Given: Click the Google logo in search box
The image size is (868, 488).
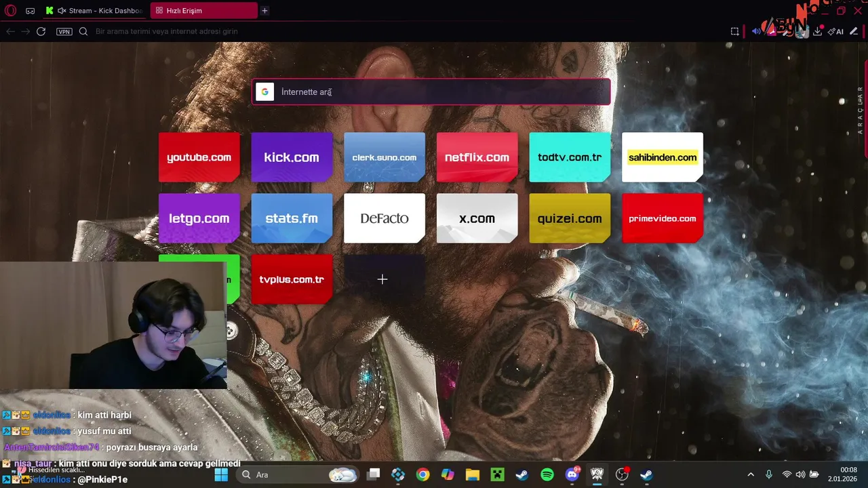Looking at the screenshot, I should click(x=265, y=92).
